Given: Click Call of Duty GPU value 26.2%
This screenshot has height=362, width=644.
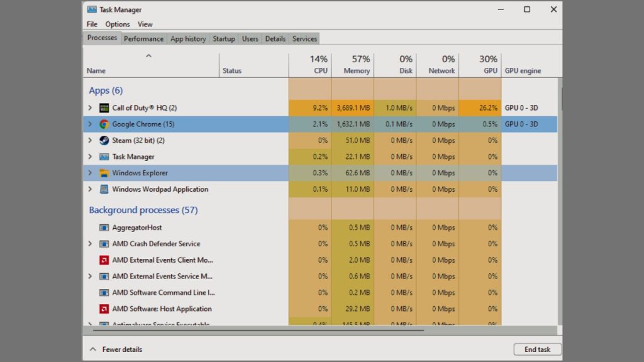Looking at the screenshot, I should (488, 108).
